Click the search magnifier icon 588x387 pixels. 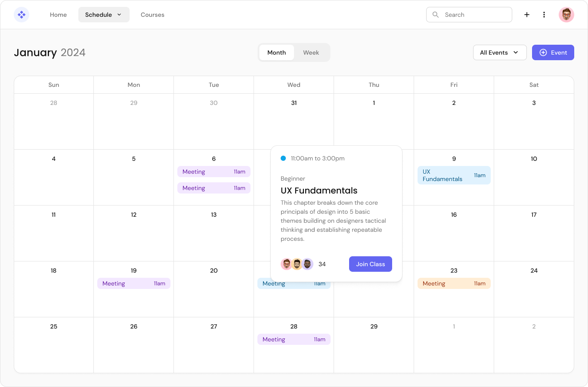(x=436, y=14)
